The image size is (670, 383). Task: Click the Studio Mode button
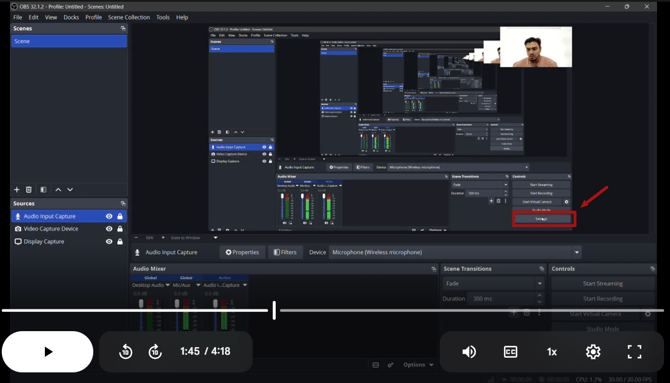point(603,329)
